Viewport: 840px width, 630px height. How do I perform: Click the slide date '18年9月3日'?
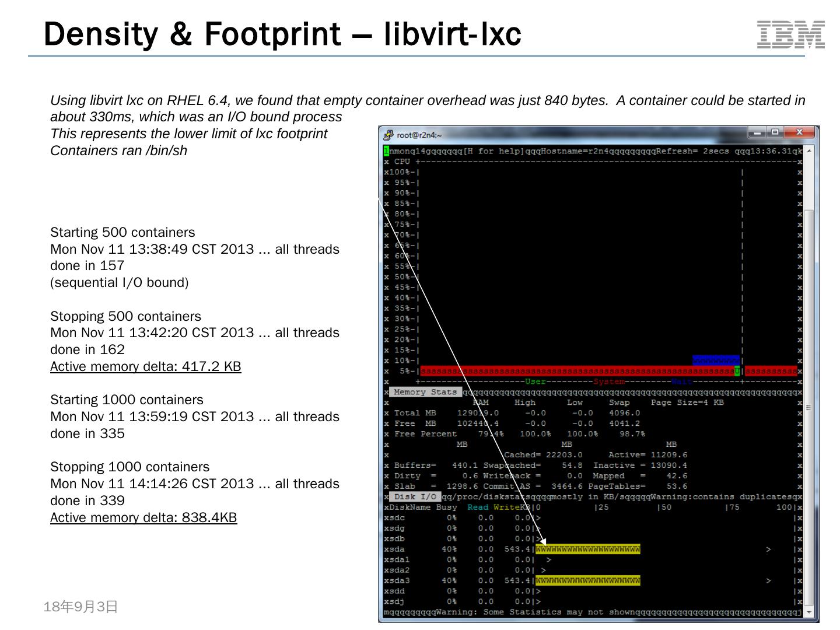click(80, 607)
